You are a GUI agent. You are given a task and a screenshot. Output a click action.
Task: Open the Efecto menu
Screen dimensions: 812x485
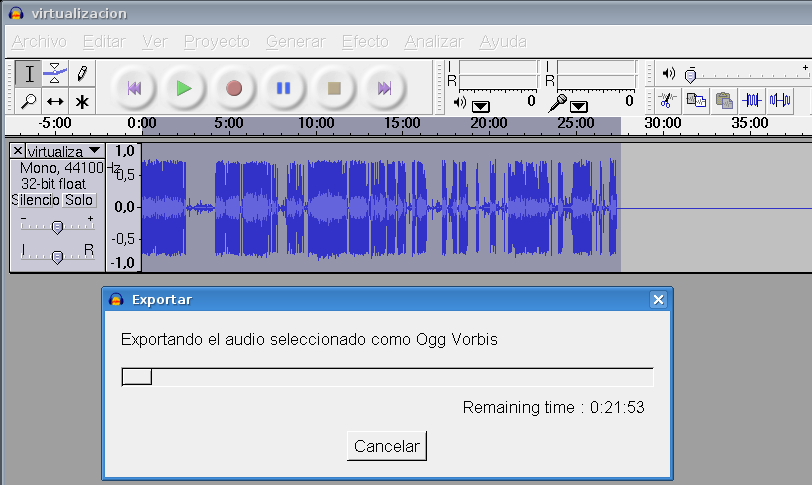(364, 41)
